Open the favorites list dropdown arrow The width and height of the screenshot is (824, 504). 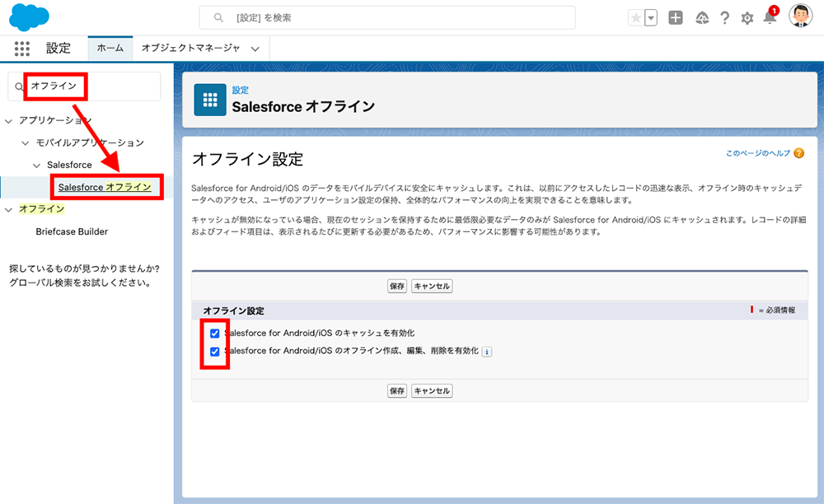click(651, 18)
